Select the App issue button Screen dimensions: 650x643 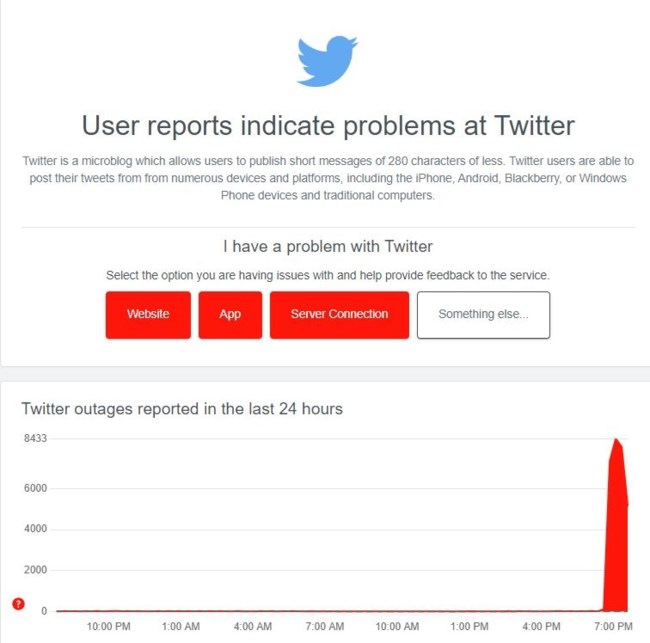[x=230, y=314]
